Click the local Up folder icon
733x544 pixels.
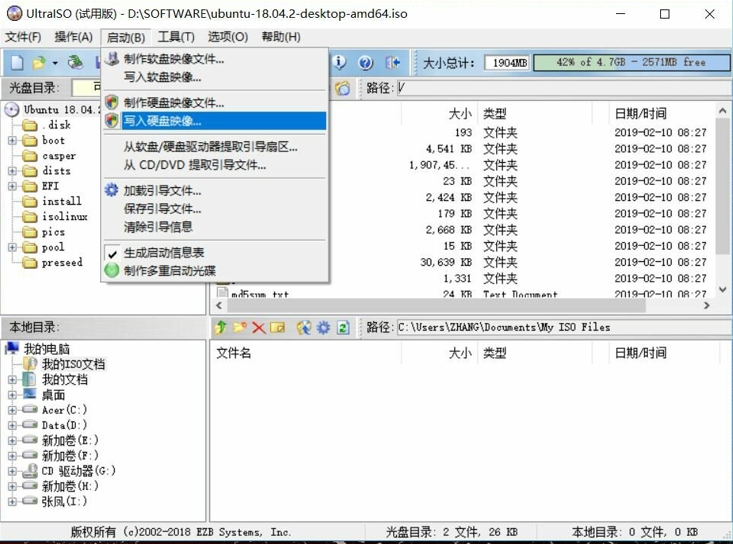(x=220, y=327)
